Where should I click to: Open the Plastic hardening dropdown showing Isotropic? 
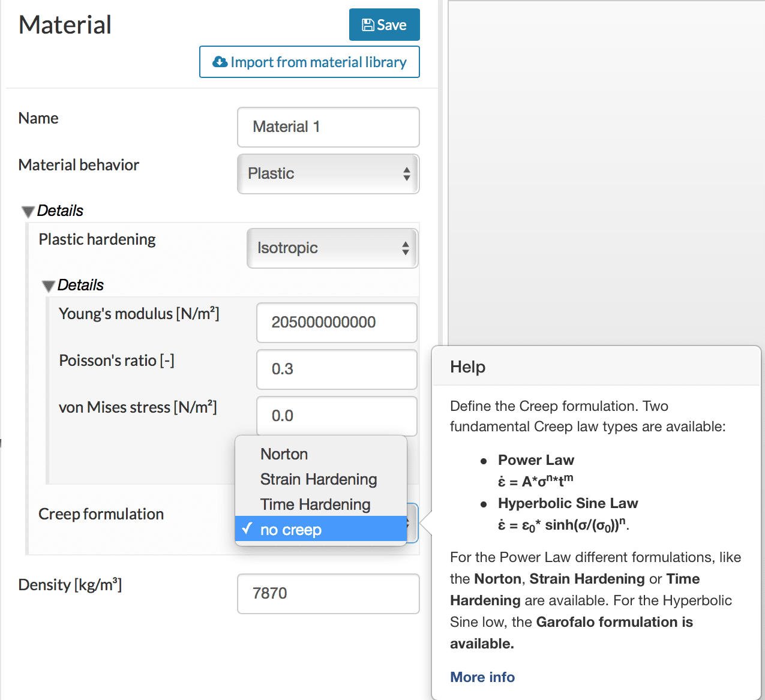coord(332,248)
